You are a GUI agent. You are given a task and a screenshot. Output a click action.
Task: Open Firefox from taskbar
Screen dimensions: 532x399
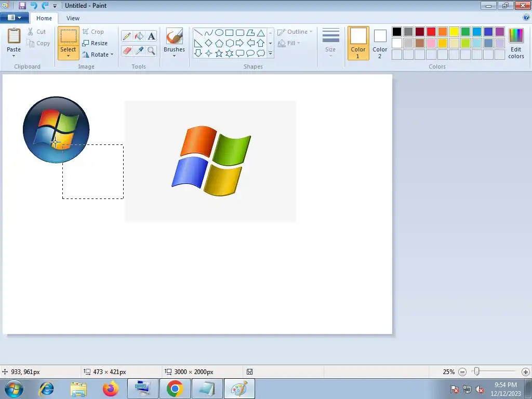(111, 389)
